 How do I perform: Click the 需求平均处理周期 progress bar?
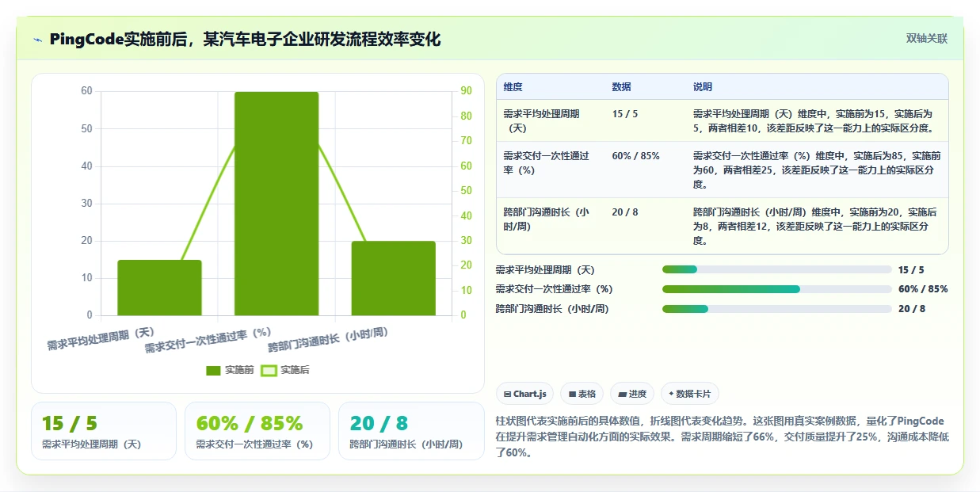[x=776, y=269]
